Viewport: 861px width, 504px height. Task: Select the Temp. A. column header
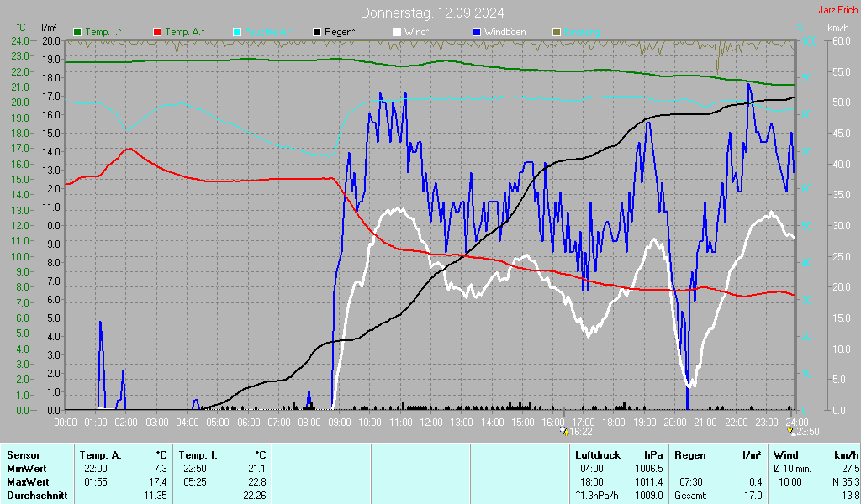click(x=101, y=454)
